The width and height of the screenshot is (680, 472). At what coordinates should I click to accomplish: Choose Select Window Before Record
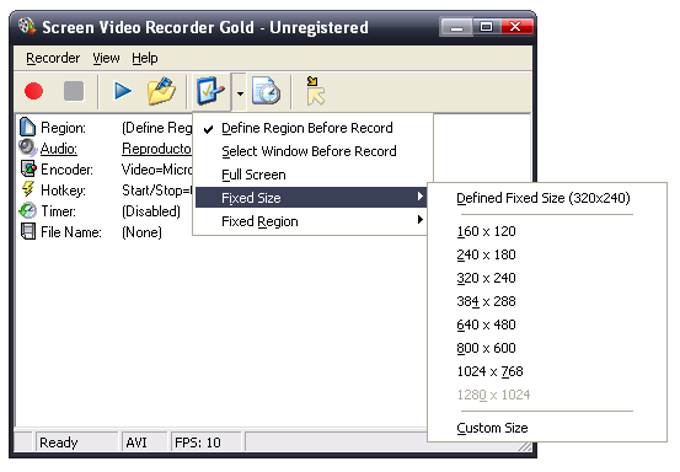pos(312,151)
